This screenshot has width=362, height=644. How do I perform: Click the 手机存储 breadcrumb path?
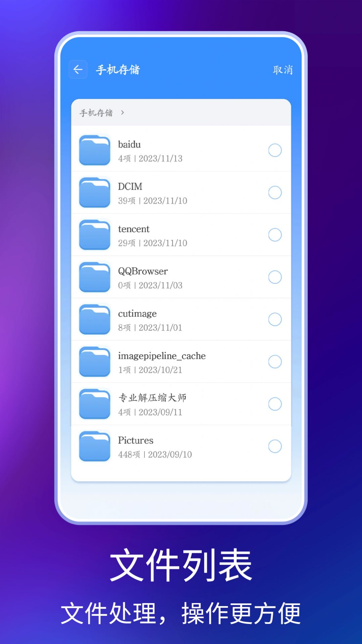[x=96, y=113]
